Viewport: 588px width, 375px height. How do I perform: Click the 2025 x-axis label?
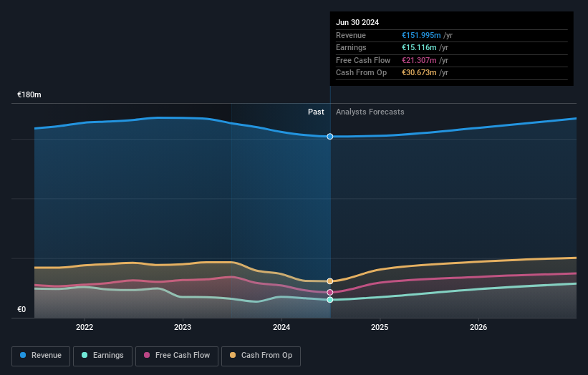(380, 327)
